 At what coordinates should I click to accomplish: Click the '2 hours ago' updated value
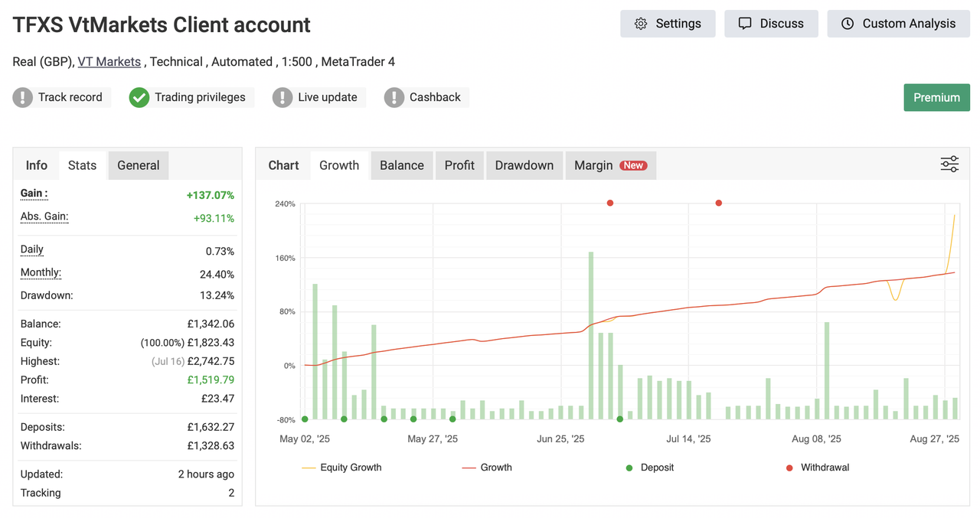point(206,474)
